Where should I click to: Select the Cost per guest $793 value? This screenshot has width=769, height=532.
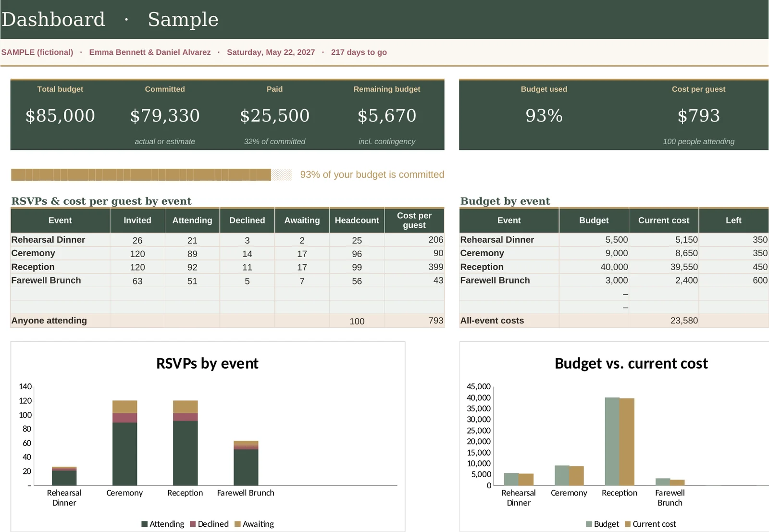[x=699, y=115]
